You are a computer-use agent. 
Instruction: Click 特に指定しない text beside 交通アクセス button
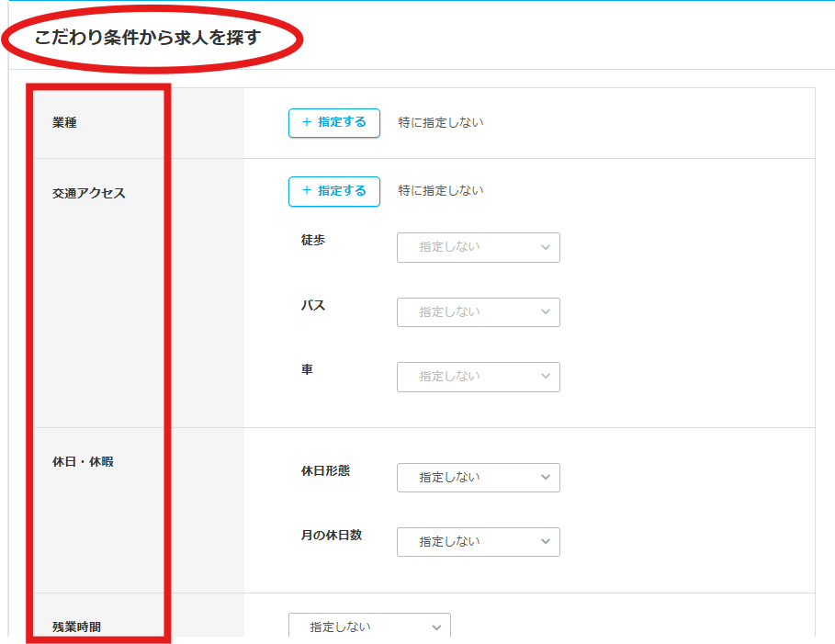(441, 191)
